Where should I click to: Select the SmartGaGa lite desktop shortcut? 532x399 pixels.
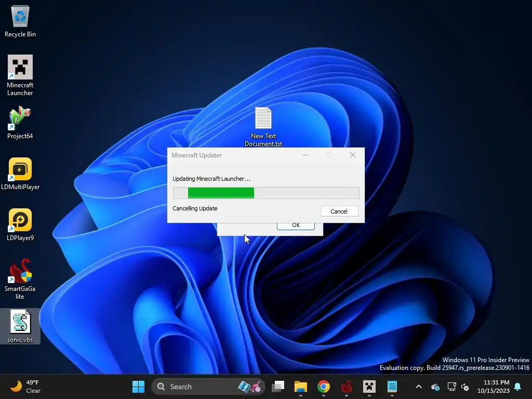[20, 279]
